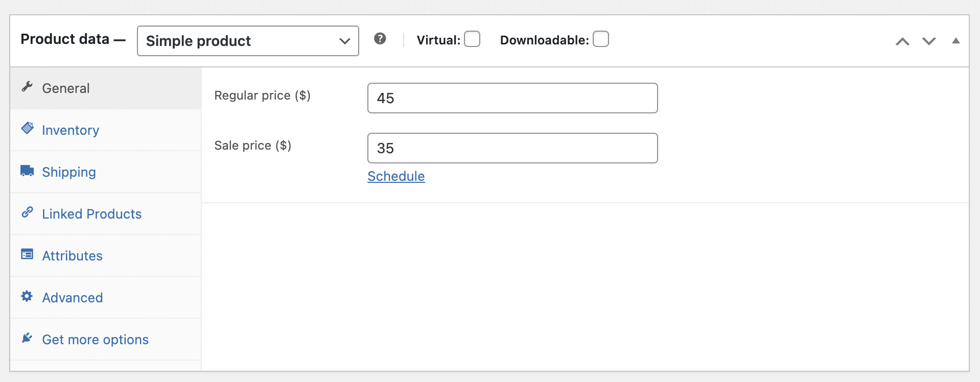Viewport: 980px width, 382px height.
Task: Tick the Downloadable checkbox
Action: (601, 39)
